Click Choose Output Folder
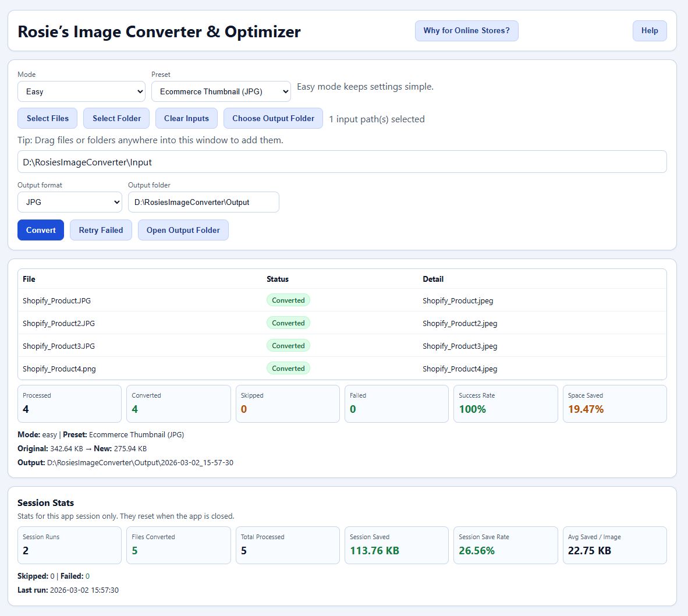Viewport: 688px width, 616px height. 273,118
